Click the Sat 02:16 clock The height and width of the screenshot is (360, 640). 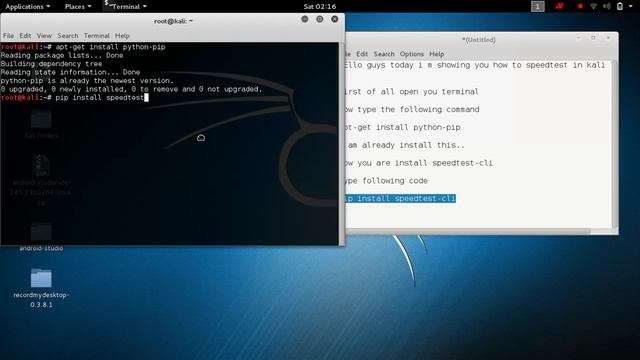(320, 7)
